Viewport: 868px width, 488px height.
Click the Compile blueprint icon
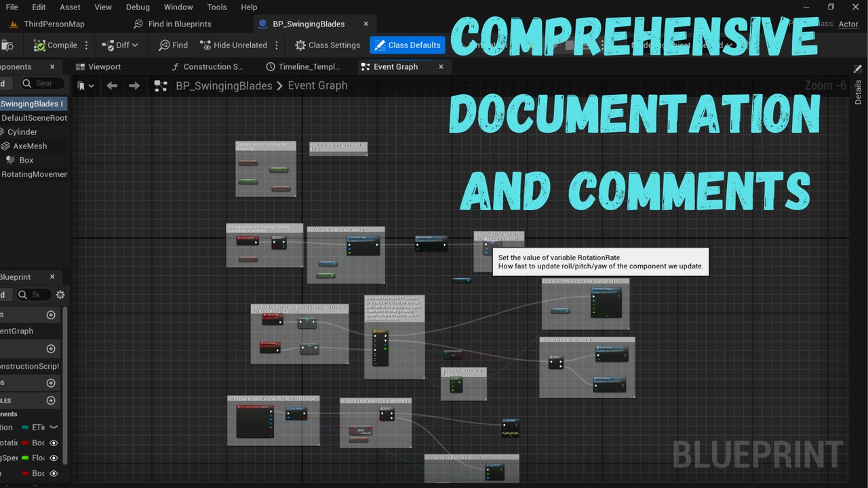pyautogui.click(x=41, y=45)
